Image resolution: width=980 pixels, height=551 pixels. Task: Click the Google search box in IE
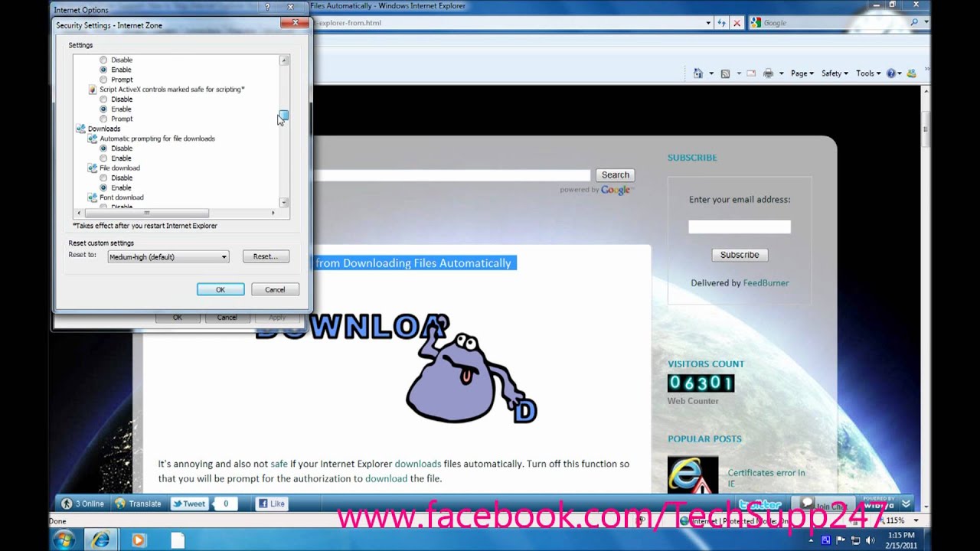click(835, 23)
